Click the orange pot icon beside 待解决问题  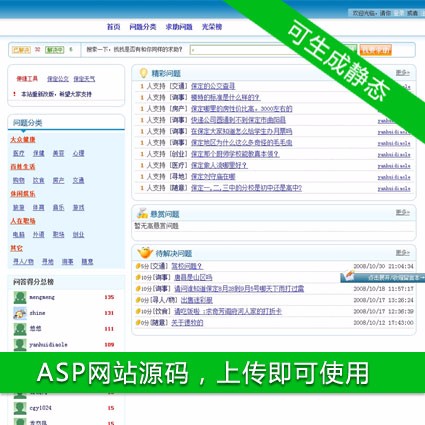tap(145, 253)
